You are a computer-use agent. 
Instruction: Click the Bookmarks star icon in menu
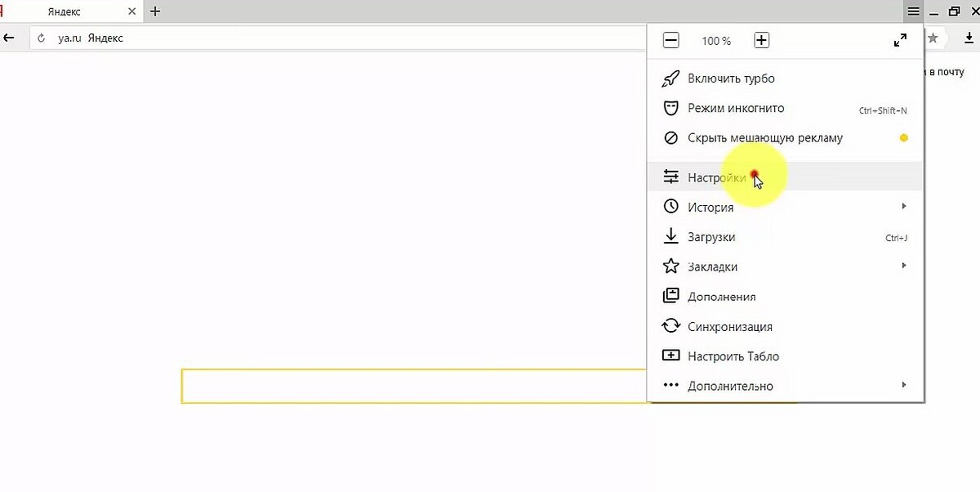(x=670, y=266)
